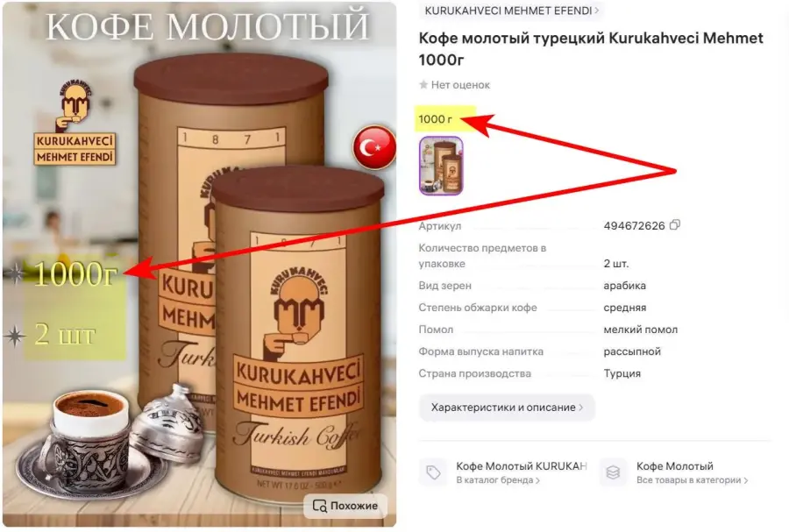Click the В каталог бренда chevron
Screen dimensions: 789x532
[x=538, y=480]
